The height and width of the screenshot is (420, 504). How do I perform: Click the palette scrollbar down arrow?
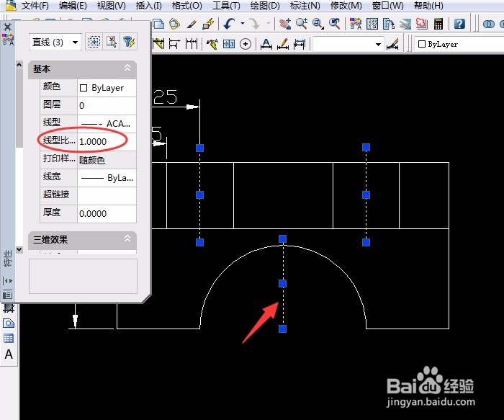click(19, 249)
